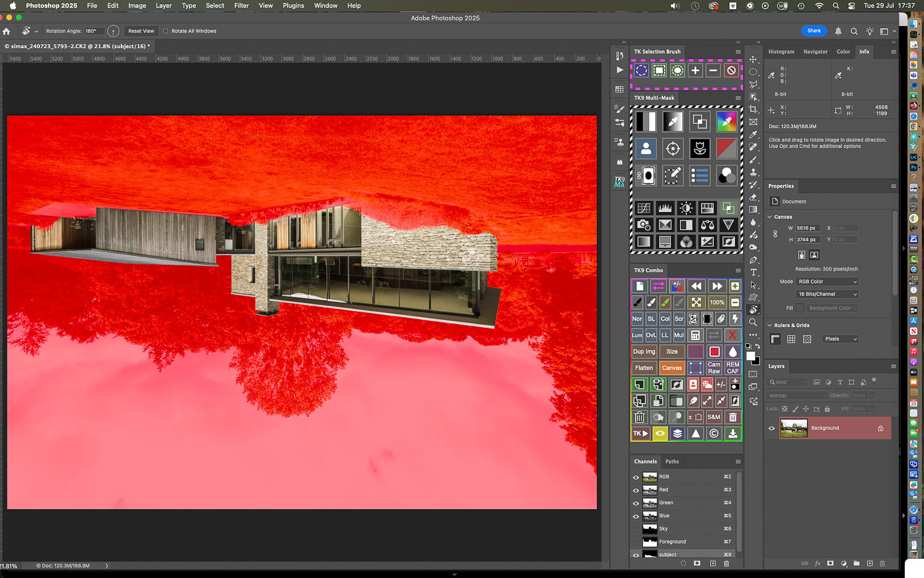Screen dimensions: 924x578
Task: Switch to the Paths tab
Action: (672, 462)
